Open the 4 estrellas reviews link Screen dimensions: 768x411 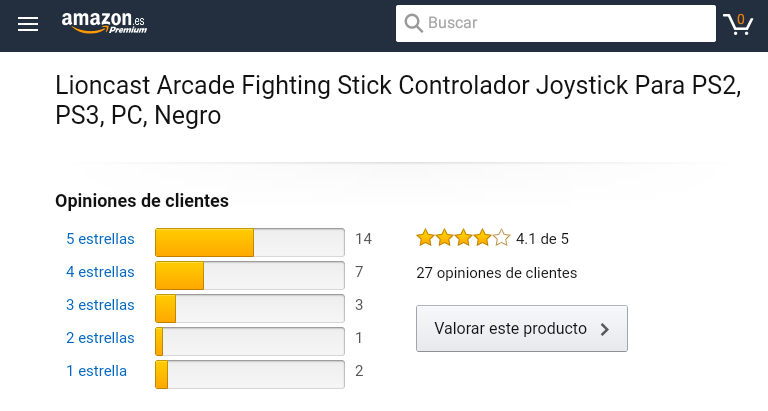[100, 272]
